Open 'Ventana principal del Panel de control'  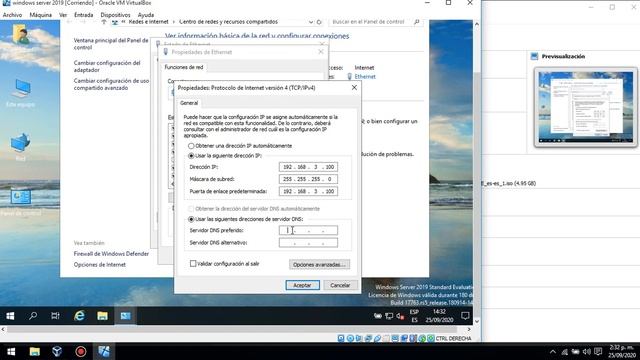(111, 44)
